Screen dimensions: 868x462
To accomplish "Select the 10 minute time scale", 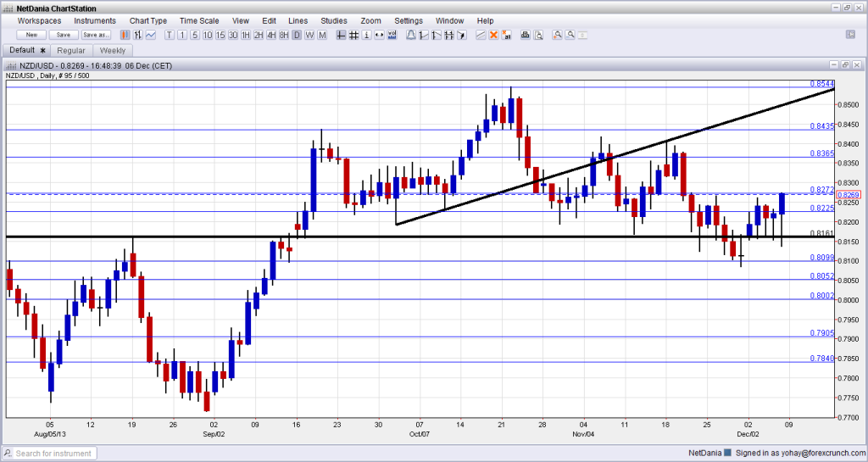I will tap(208, 35).
